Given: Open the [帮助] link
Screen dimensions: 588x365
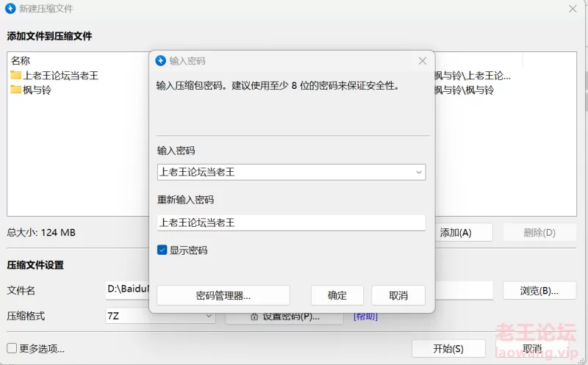Looking at the screenshot, I should point(365,317).
